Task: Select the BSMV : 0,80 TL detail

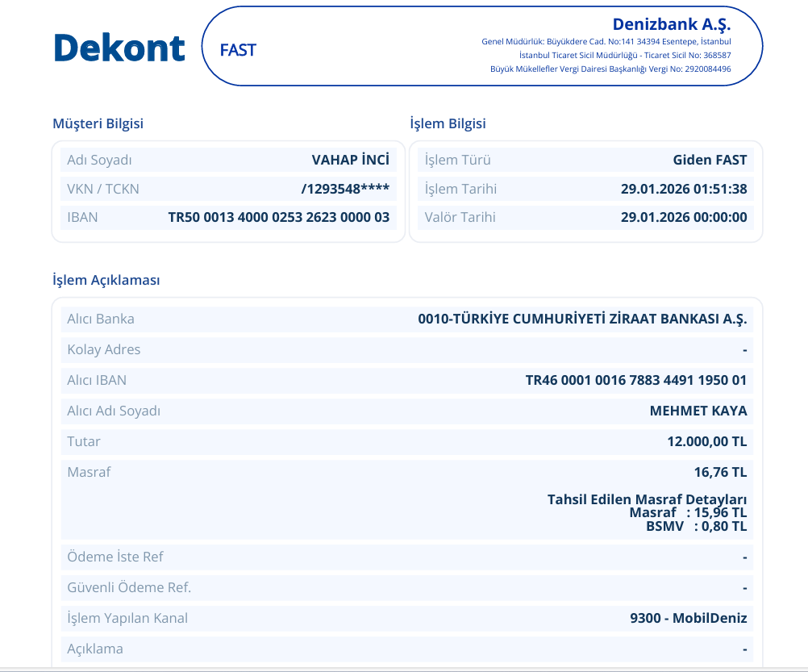Action: click(x=696, y=526)
